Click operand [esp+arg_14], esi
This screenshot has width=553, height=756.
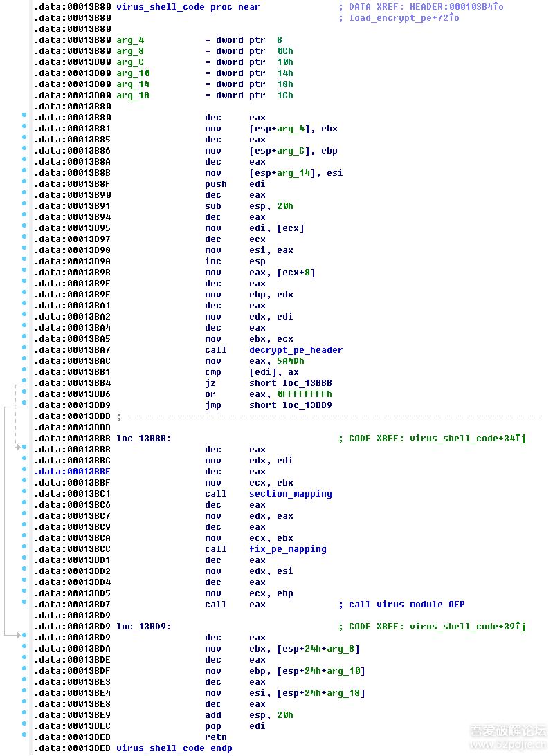coord(296,173)
